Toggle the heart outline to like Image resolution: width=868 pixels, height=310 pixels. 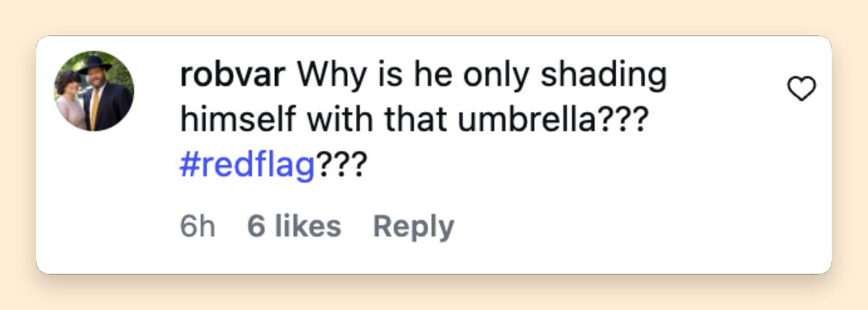click(x=801, y=90)
